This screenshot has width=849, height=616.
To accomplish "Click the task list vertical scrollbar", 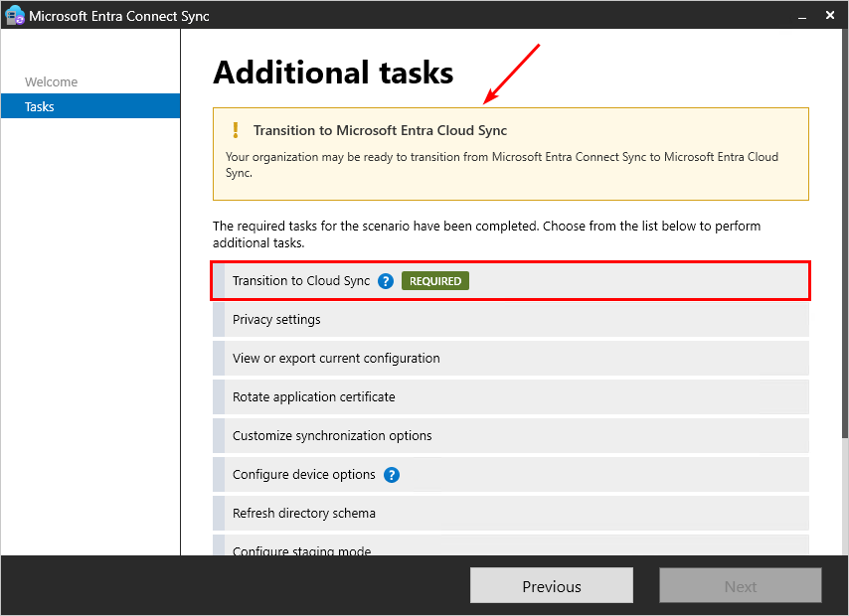I will tap(845, 232).
